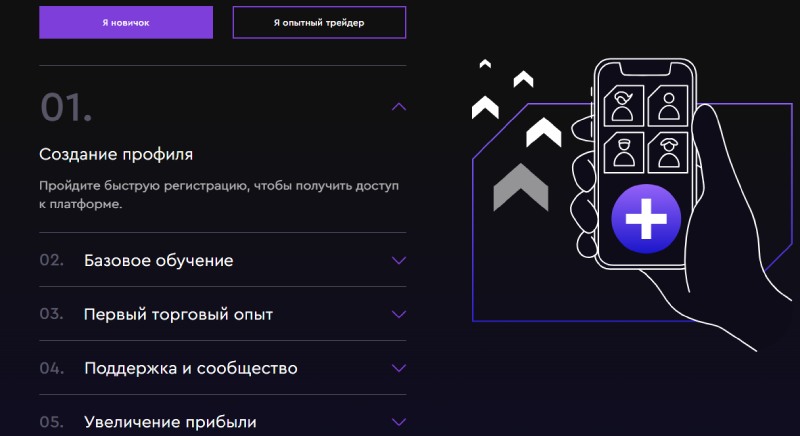Expand Поддержка и сообщество chevron
This screenshot has height=436, width=800.
tap(399, 368)
